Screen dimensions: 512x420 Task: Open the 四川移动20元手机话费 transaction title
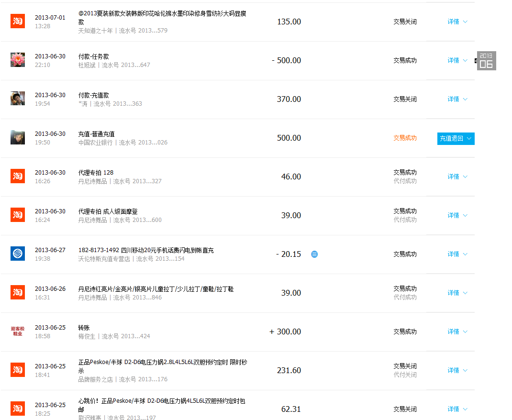(x=146, y=250)
